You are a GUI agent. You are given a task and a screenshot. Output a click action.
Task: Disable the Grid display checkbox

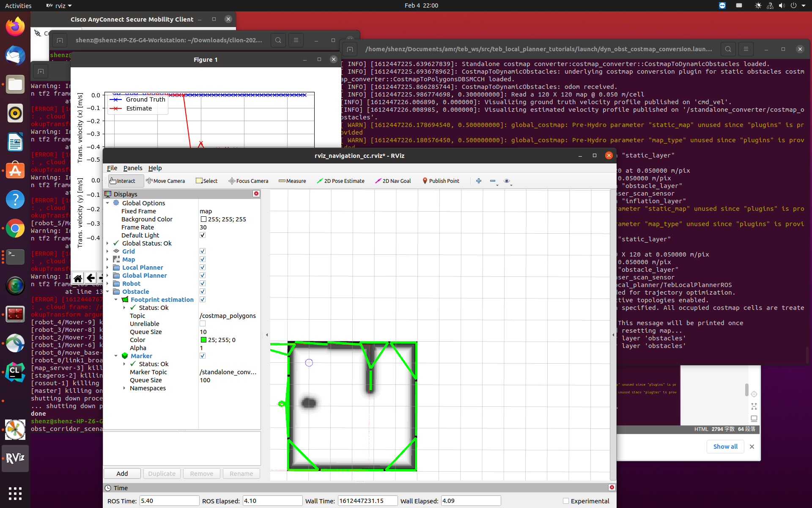click(x=203, y=251)
